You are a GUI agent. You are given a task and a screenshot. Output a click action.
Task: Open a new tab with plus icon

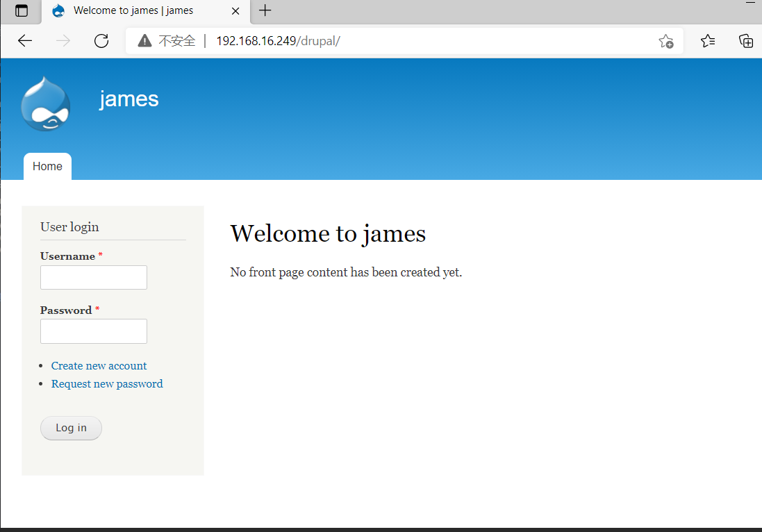click(265, 10)
